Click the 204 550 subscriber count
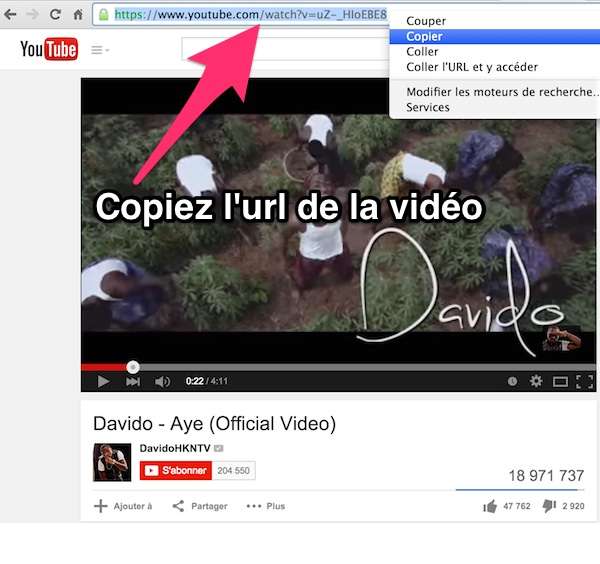 pos(233,470)
